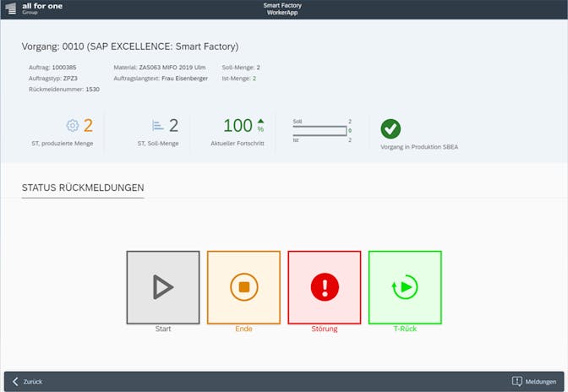Viewport: 568px width, 392px height.
Task: Click Auftragstyp: ZPZ3 text
Action: [x=53, y=79]
